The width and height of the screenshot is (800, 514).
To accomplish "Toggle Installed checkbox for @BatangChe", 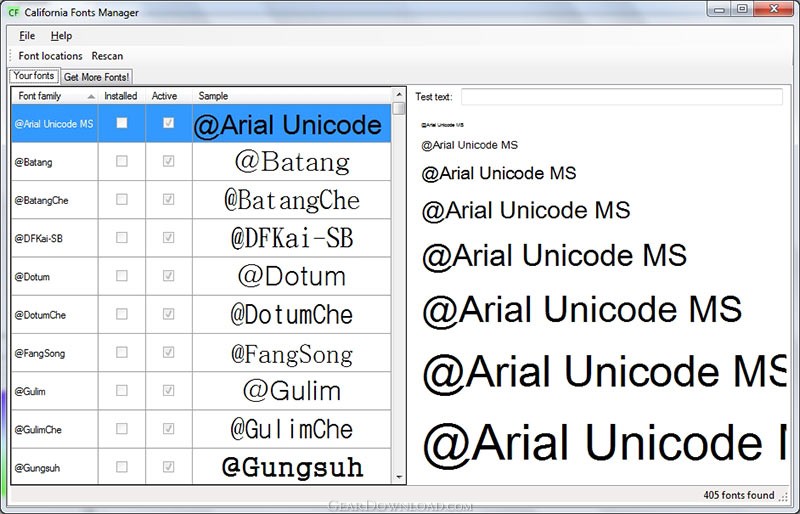I will (x=121, y=200).
